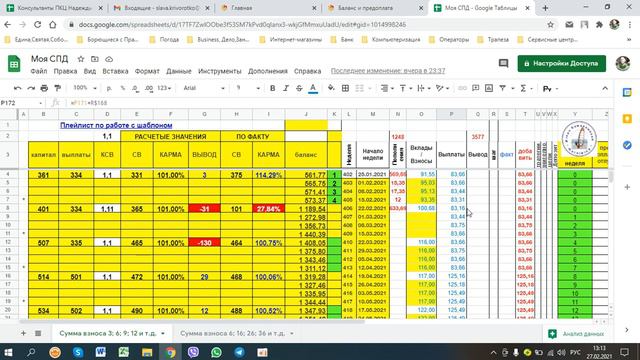Open the Формат menu
This screenshot has height=360, width=640.
147,71
